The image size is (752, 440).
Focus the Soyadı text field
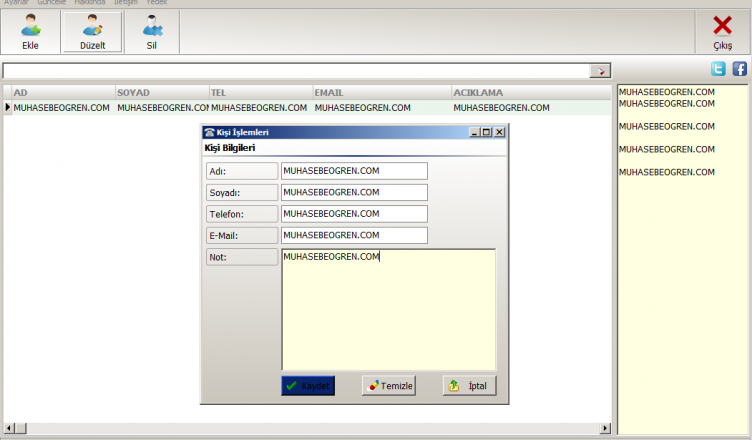[x=354, y=192]
